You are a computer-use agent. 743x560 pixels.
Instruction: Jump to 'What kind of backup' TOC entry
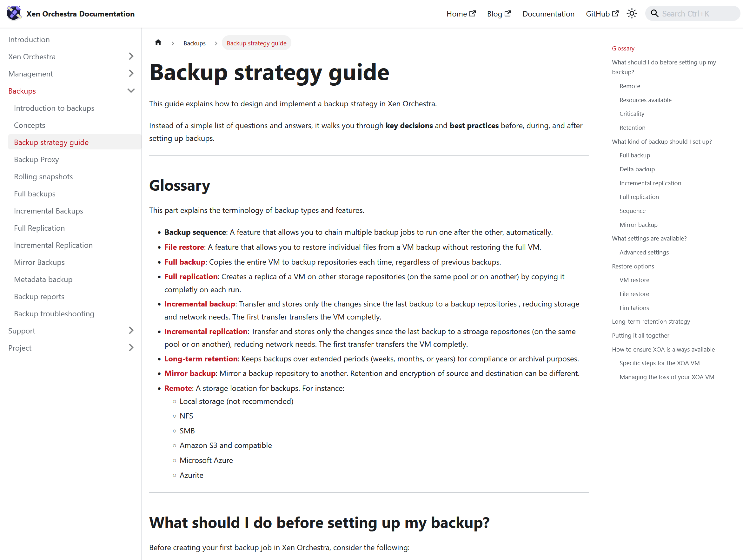662,142
